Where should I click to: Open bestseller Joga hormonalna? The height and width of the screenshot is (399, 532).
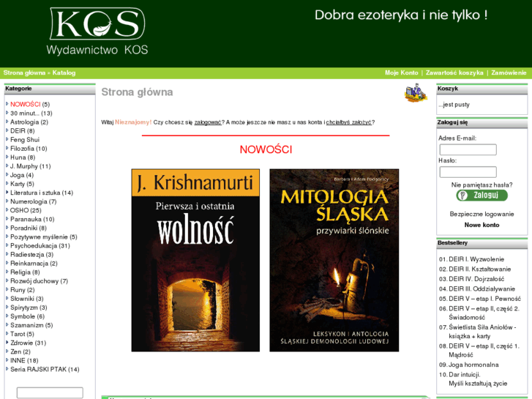[473, 365]
